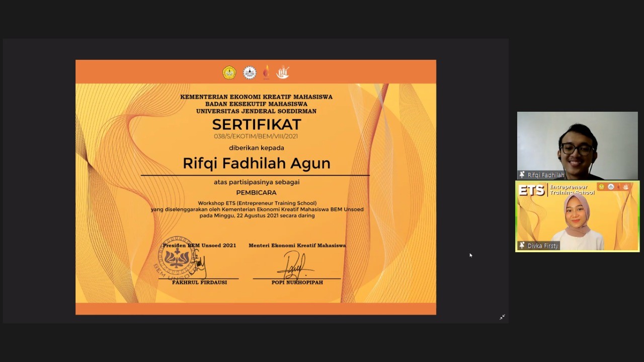Screen dimensions: 644x362
Task: Click the yellow university emblem on certificate header
Action: [x=229, y=73]
